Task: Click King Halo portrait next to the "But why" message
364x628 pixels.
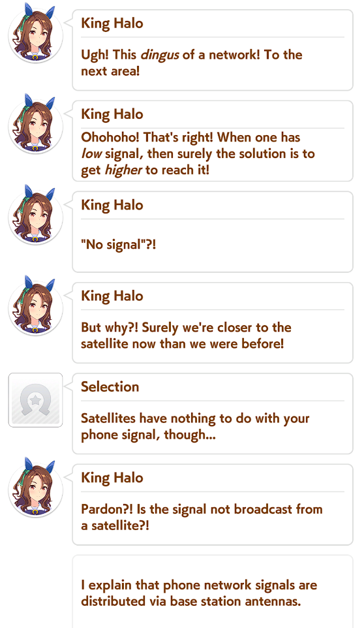Action: click(x=36, y=306)
